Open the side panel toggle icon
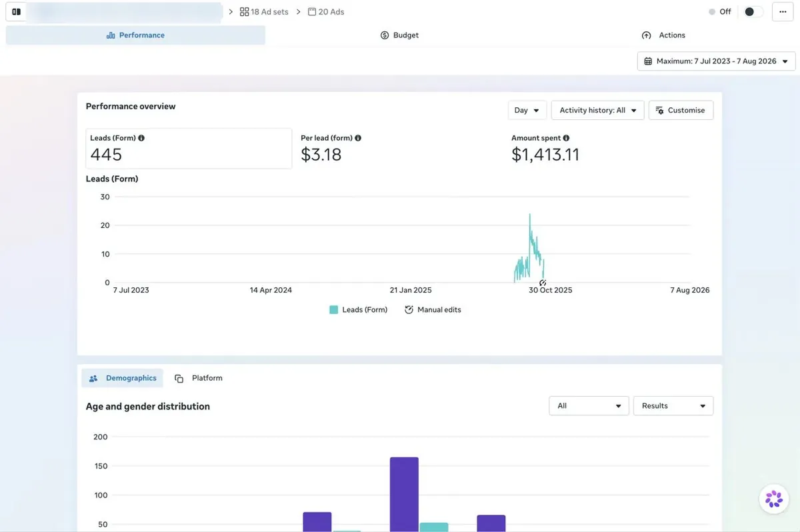The image size is (800, 532). pyautogui.click(x=17, y=12)
